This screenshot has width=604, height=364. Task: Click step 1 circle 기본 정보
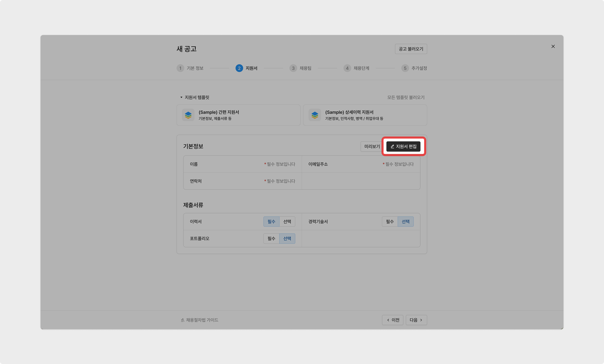tap(180, 68)
